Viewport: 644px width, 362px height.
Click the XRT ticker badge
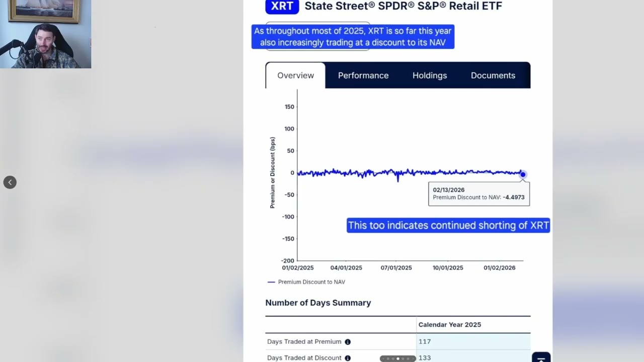(x=282, y=6)
